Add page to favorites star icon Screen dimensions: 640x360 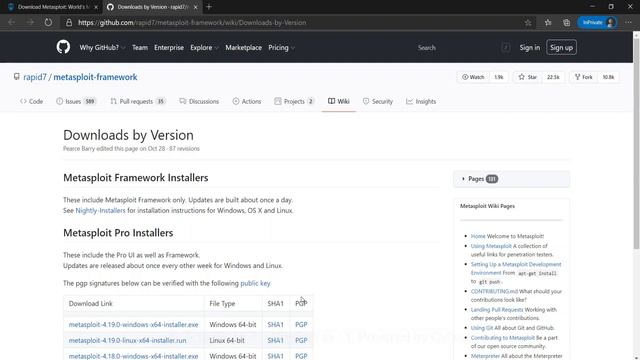pyautogui.click(x=528, y=22)
